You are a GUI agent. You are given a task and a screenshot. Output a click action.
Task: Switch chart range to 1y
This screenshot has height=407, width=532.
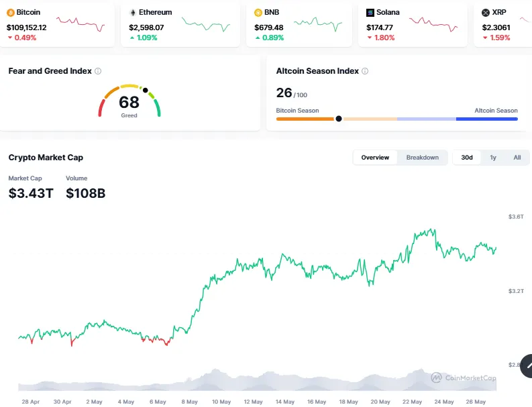(493, 158)
